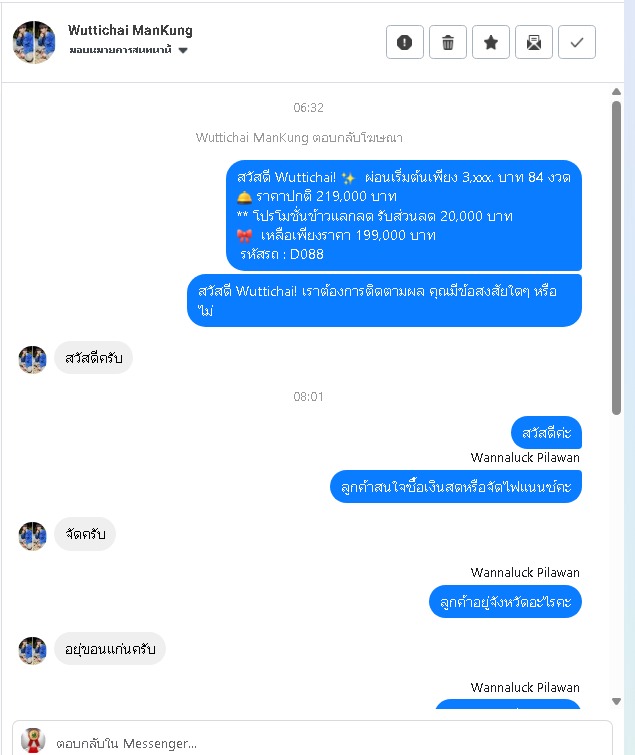
Task: Click scrollbar up arrow in chat
Action: (x=616, y=91)
